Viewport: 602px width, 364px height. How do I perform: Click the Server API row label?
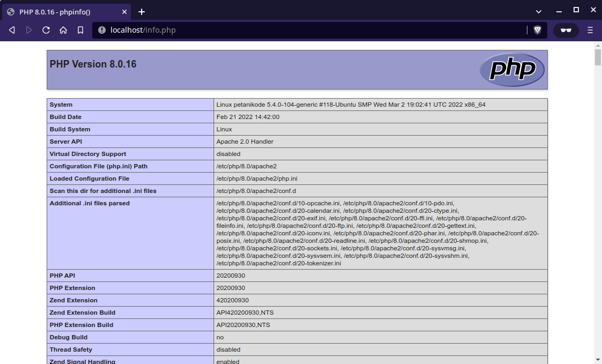pos(65,142)
